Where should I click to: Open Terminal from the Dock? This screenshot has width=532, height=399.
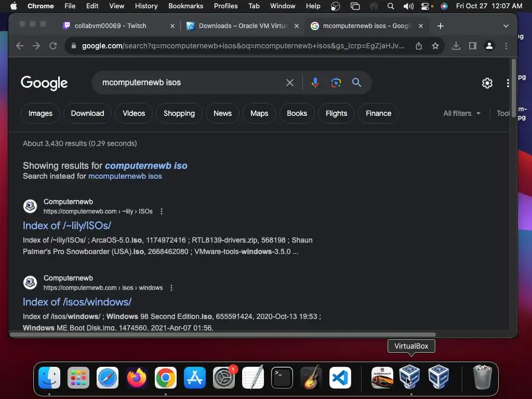point(282,378)
